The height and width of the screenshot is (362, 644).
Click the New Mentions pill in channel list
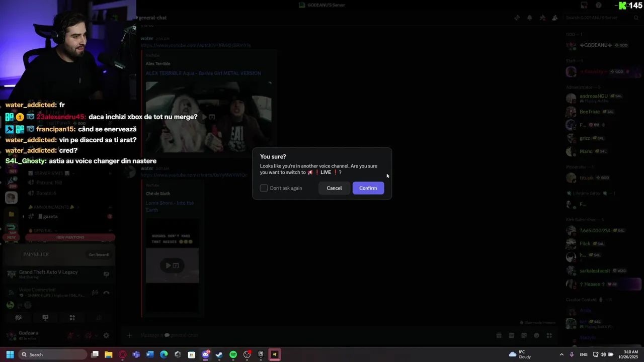pyautogui.click(x=70, y=237)
